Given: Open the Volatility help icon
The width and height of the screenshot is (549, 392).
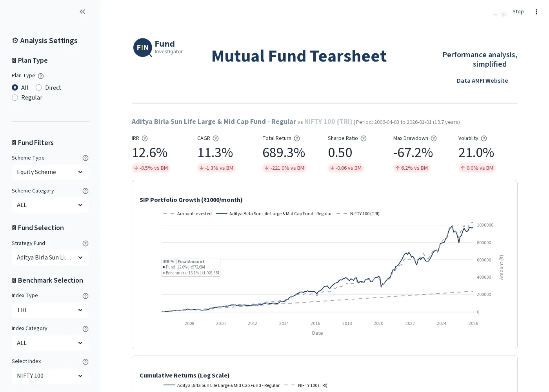Looking at the screenshot, I should (x=484, y=138).
